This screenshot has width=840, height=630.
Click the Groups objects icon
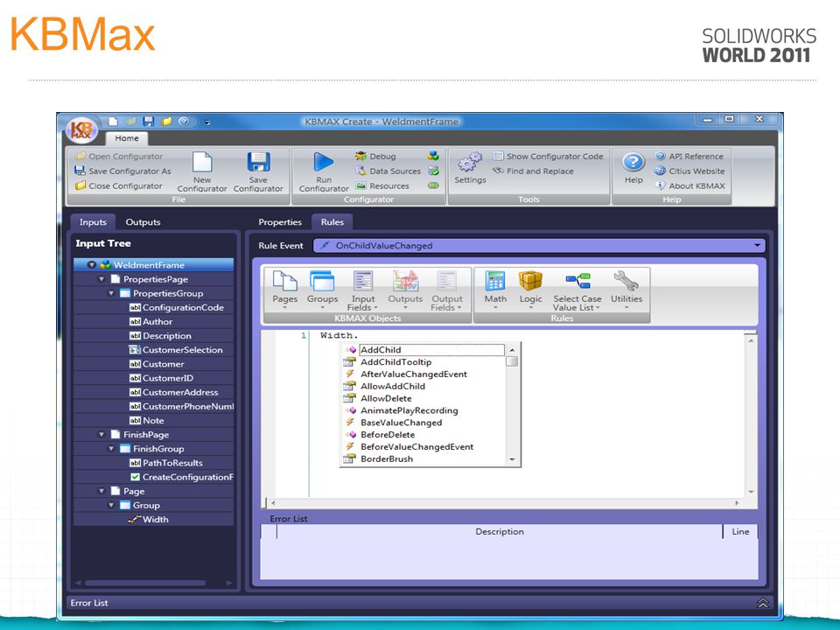[x=322, y=281]
